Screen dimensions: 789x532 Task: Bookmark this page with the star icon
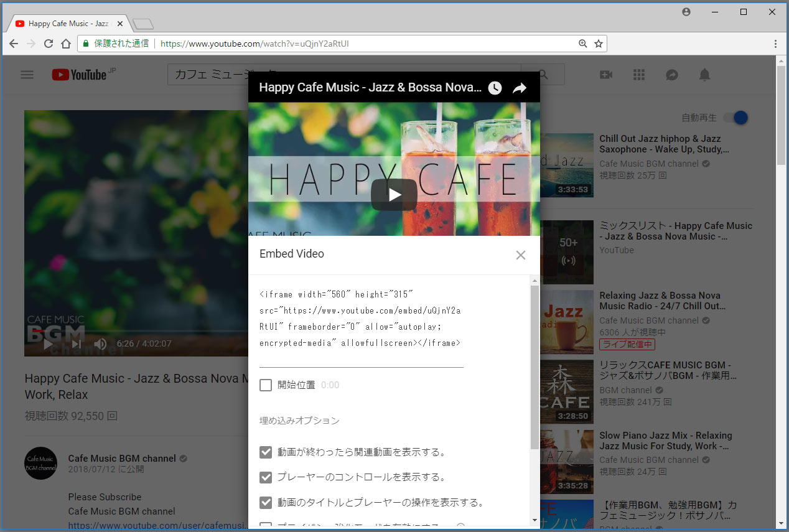tap(598, 44)
